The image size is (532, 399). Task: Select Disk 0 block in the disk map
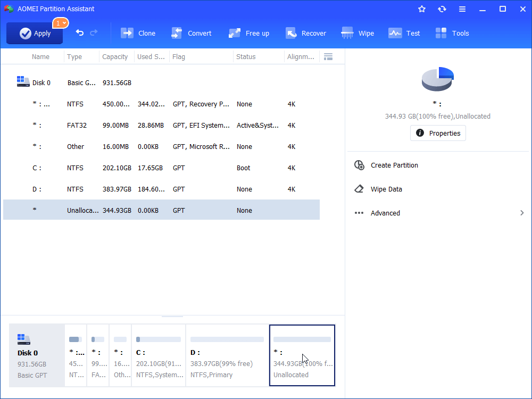tap(37, 355)
